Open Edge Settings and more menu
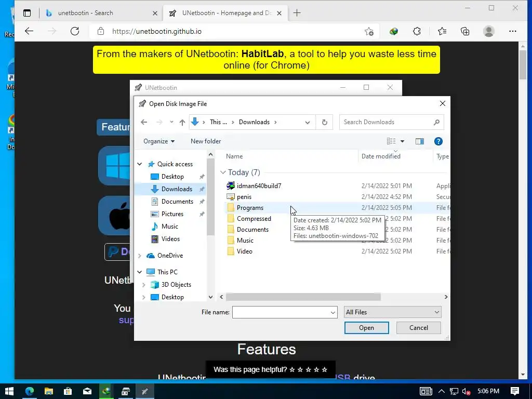The height and width of the screenshot is (399, 532). pos(512,32)
